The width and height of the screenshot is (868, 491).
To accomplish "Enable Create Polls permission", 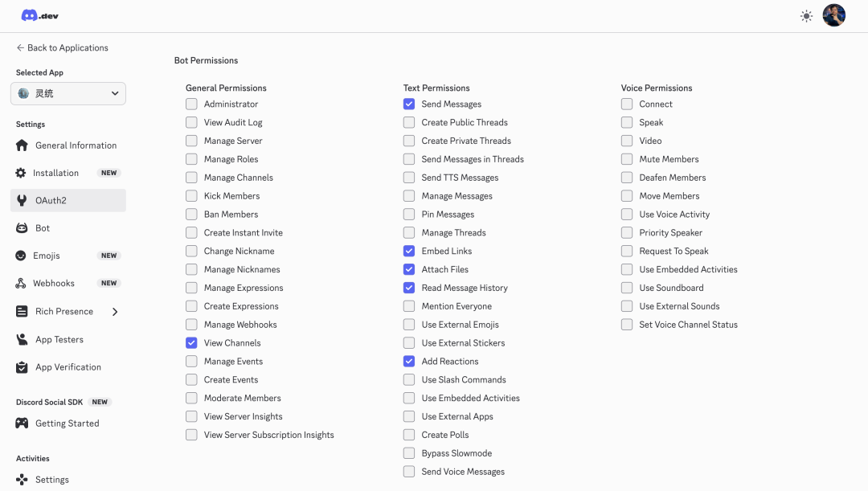I will [x=409, y=435].
